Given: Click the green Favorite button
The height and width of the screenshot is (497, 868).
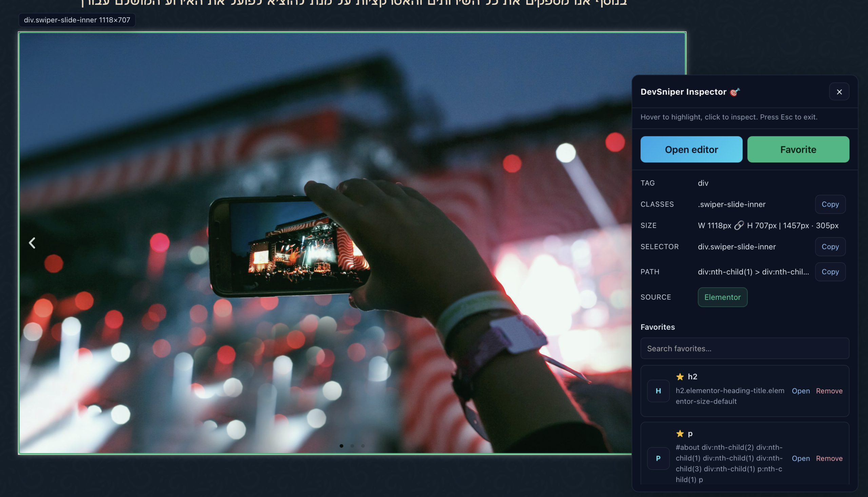Looking at the screenshot, I should (798, 150).
